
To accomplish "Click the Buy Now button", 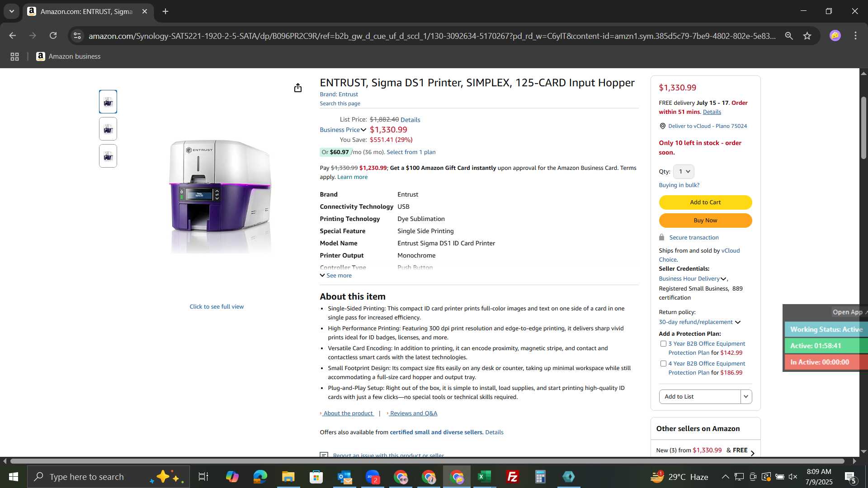I will coord(705,221).
